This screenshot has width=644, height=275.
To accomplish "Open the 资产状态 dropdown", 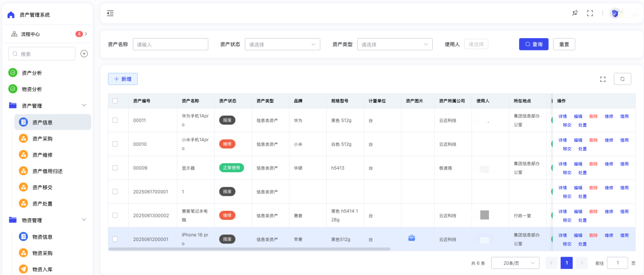I will click(282, 44).
